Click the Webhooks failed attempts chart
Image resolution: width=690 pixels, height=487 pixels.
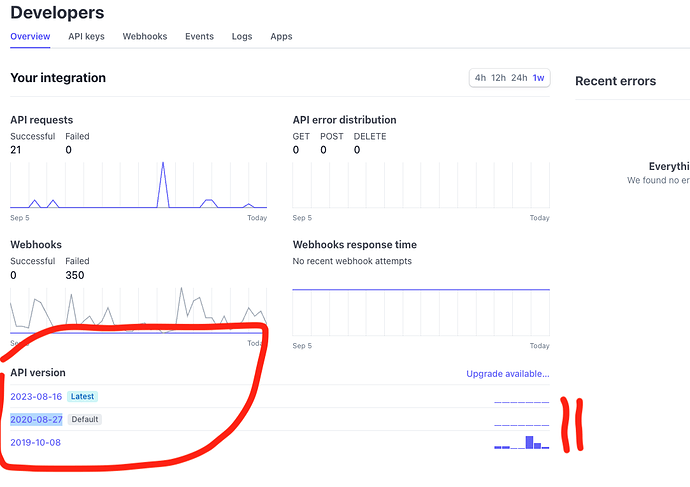[139, 311]
